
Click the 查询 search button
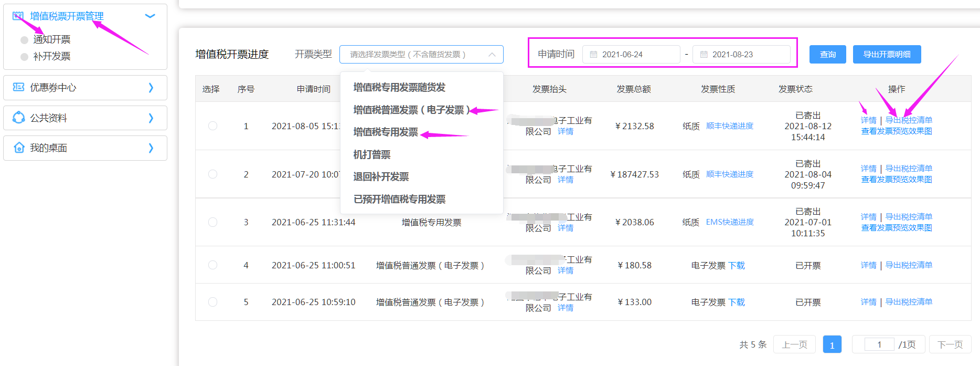coord(827,55)
